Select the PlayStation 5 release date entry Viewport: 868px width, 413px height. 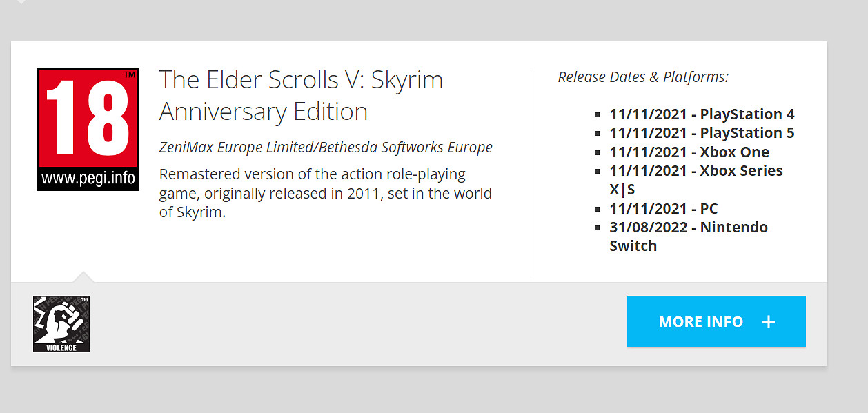702,133
